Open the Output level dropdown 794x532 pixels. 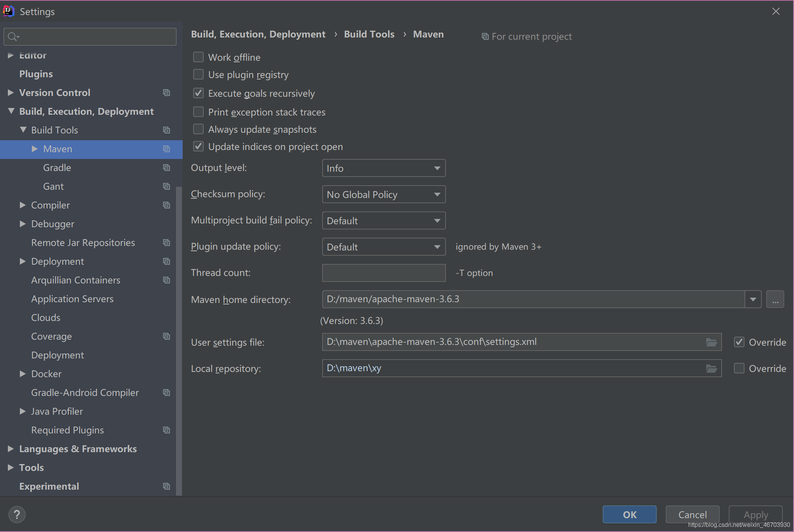coord(383,168)
